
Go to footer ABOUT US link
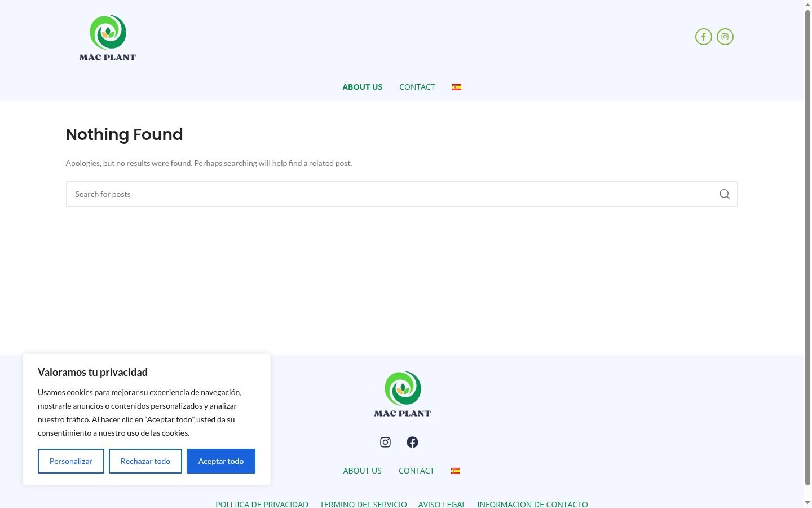[x=363, y=471]
